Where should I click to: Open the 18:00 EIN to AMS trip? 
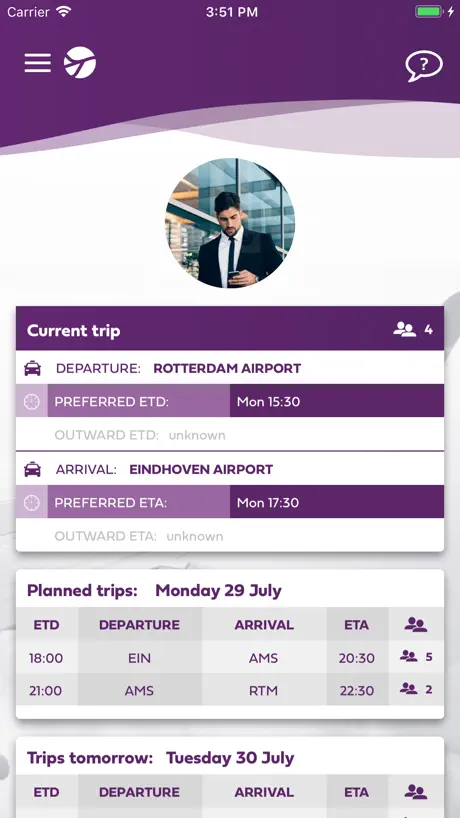(230, 657)
